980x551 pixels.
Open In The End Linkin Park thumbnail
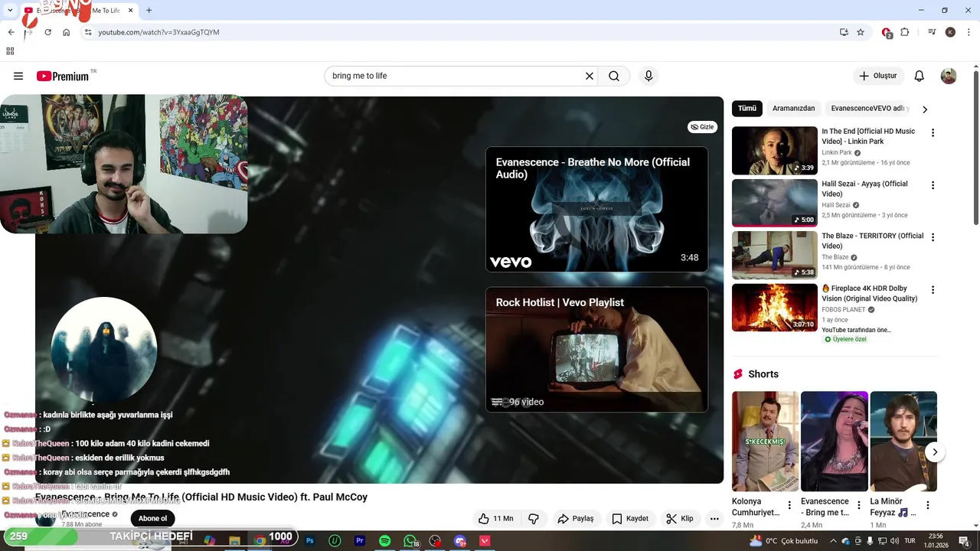(775, 151)
